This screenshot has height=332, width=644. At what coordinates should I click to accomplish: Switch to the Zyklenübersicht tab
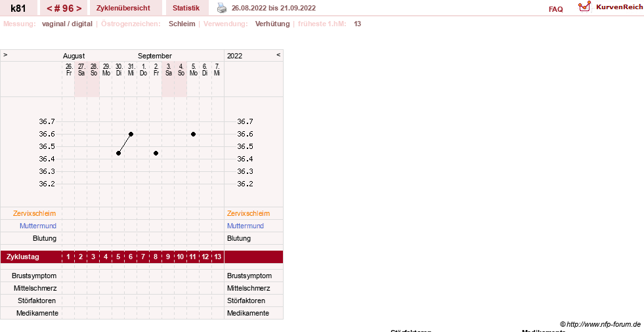click(123, 8)
